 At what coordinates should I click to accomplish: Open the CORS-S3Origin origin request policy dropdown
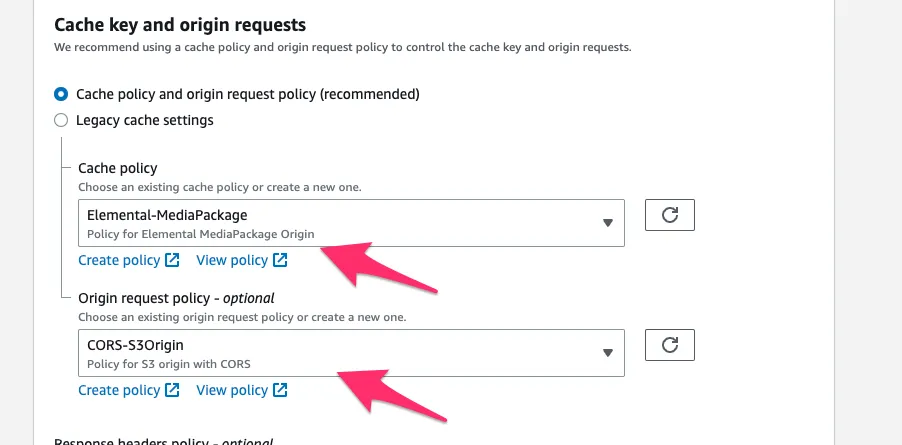pyautogui.click(x=340, y=353)
